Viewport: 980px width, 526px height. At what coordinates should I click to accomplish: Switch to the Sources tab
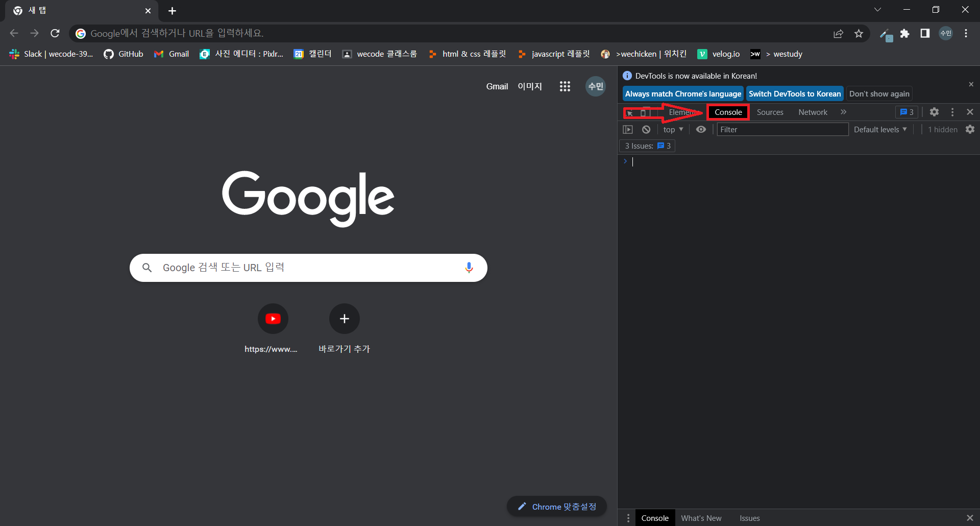tap(770, 112)
